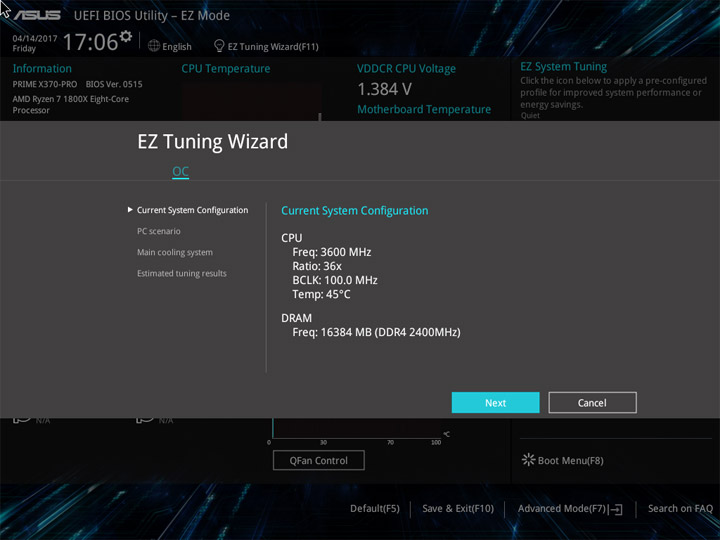720x540 pixels.
Task: Select Estimated tuning results step
Action: click(x=181, y=273)
